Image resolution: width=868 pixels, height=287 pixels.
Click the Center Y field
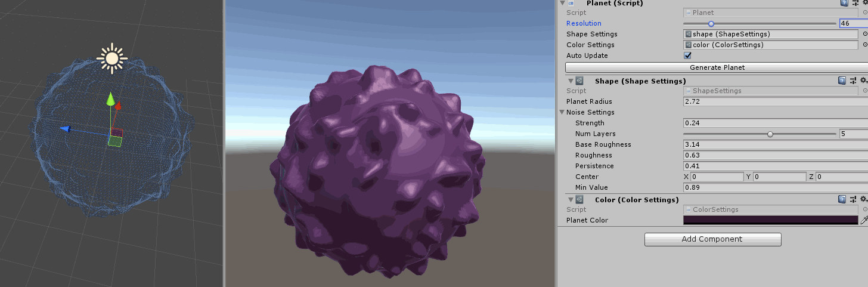pos(779,177)
